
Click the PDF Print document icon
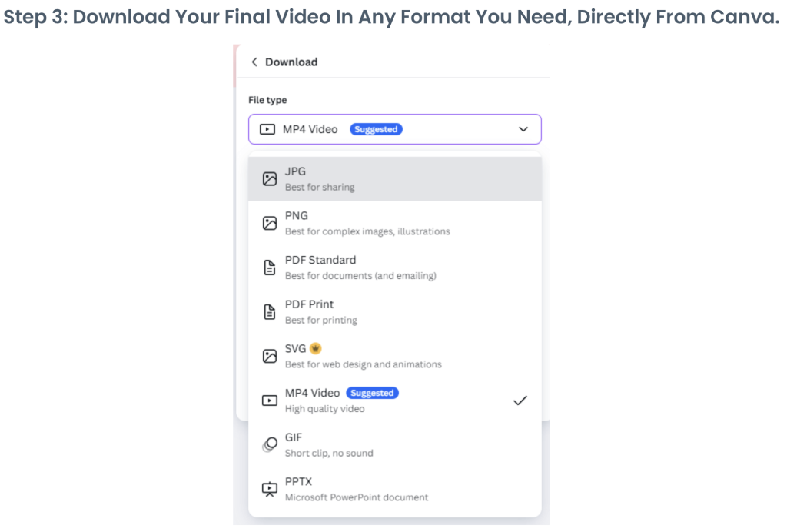pos(269,312)
